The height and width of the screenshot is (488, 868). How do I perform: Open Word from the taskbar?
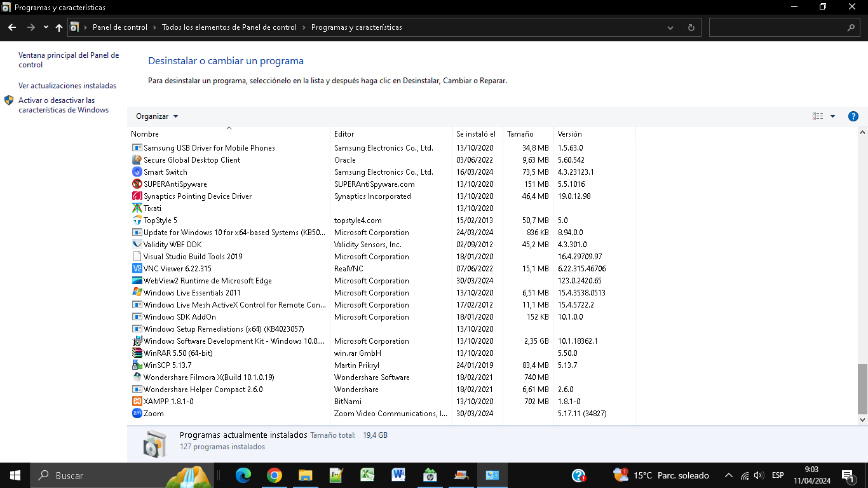coord(399,475)
